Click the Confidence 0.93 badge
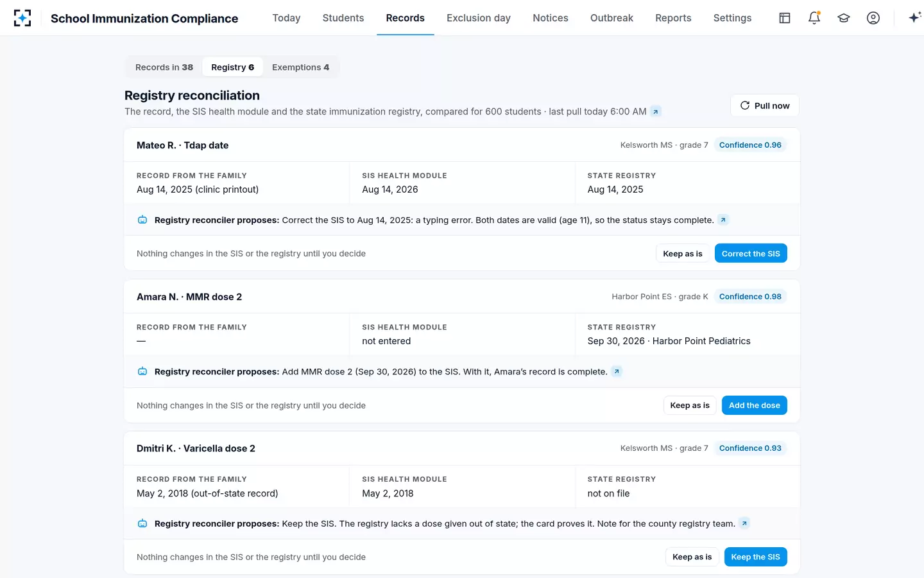 tap(750, 448)
